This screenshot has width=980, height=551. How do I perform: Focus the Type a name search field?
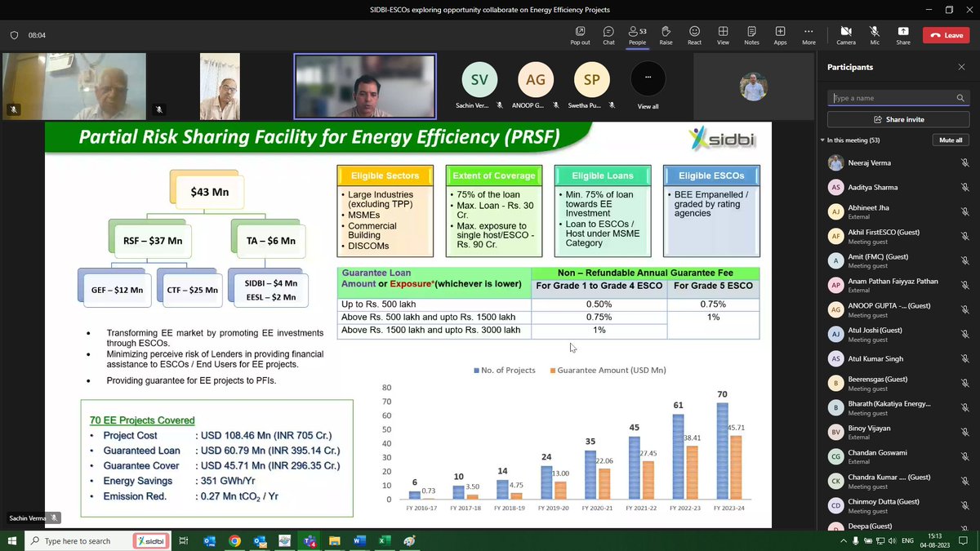(892, 98)
